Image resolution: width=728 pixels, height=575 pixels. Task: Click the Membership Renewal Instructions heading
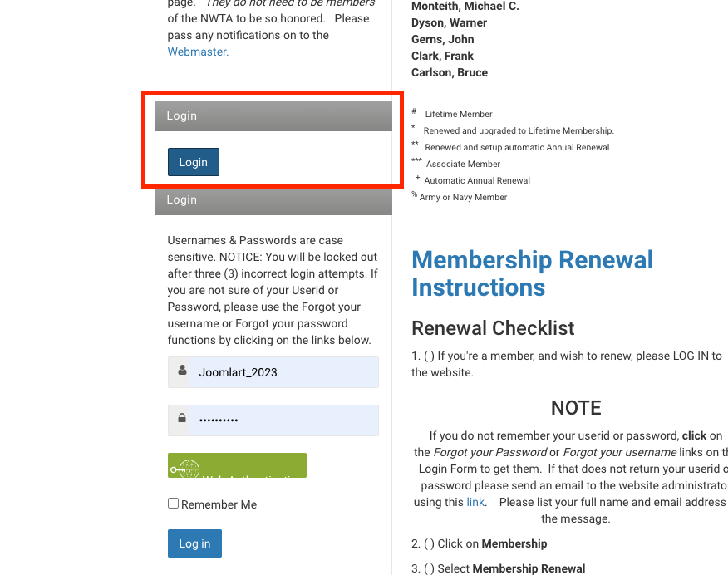coord(532,273)
